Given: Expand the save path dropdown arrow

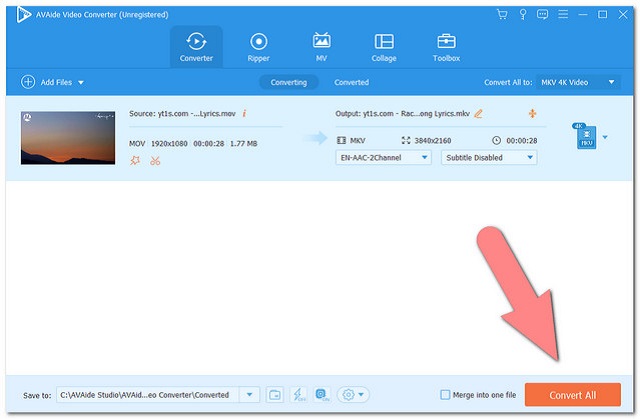Looking at the screenshot, I should [x=249, y=395].
